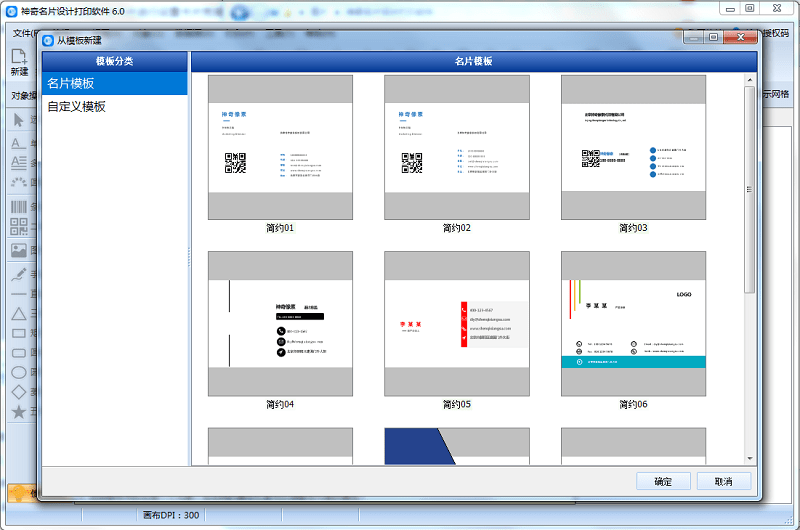The image size is (800, 530).
Task: Choose the 简约04 template thumbnail
Action: 280,323
